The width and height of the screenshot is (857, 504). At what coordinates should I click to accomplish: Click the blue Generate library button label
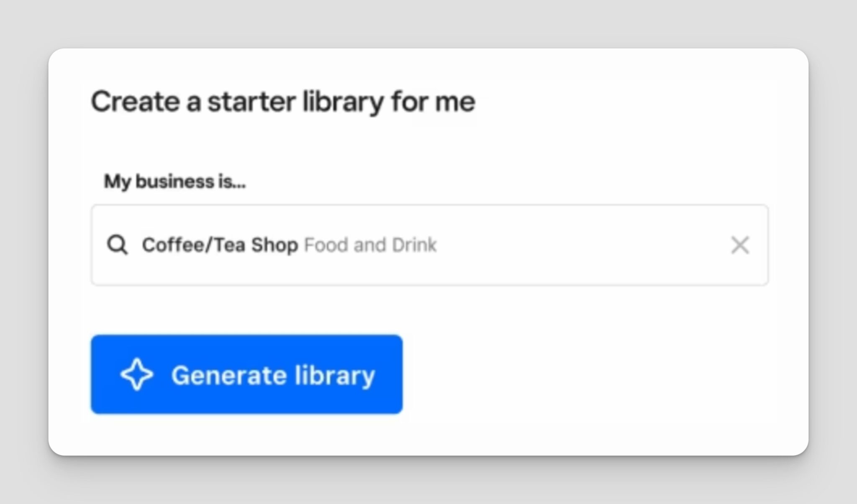tap(273, 375)
